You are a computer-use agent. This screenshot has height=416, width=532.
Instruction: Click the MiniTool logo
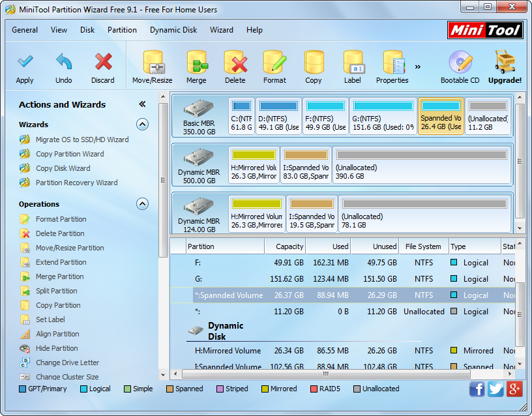click(485, 30)
